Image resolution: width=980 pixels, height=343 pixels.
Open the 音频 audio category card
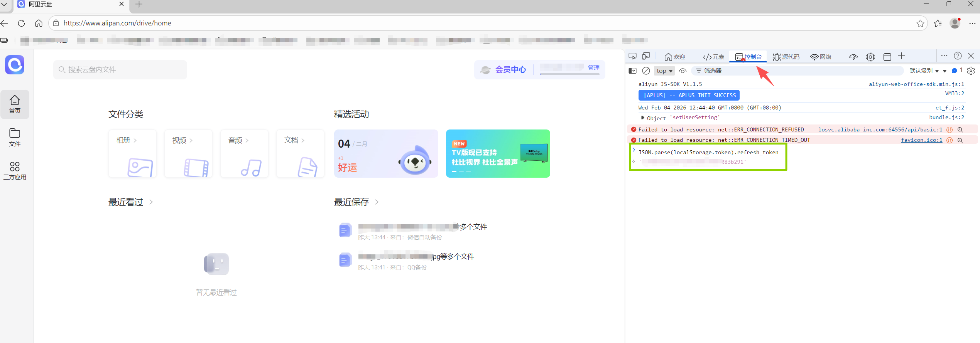[x=244, y=153]
